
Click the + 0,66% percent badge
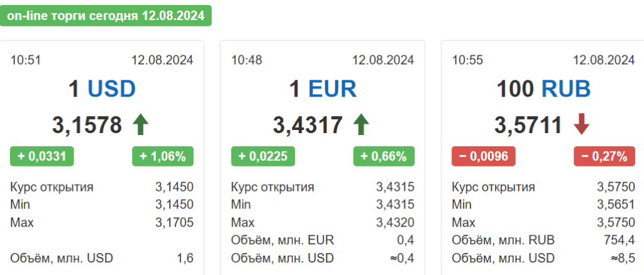[384, 156]
